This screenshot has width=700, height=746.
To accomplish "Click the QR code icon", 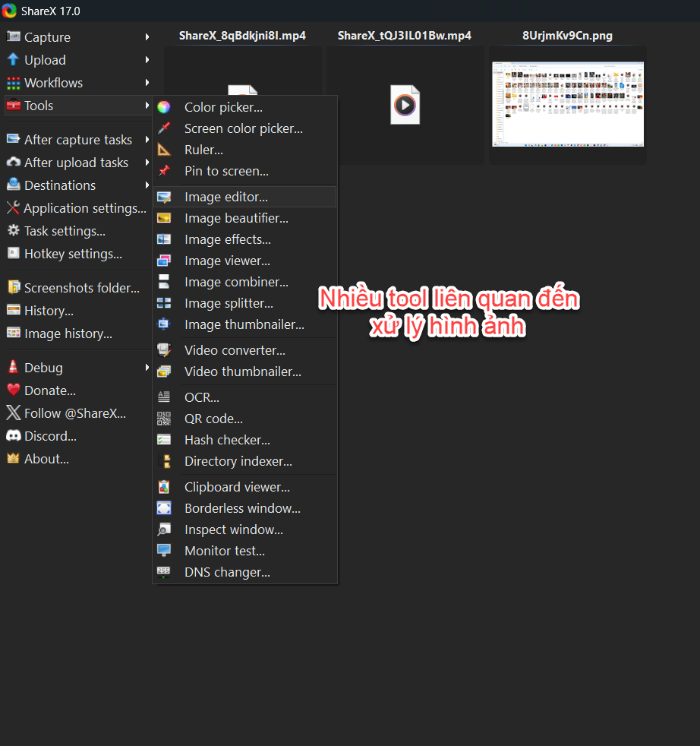I will [x=164, y=419].
